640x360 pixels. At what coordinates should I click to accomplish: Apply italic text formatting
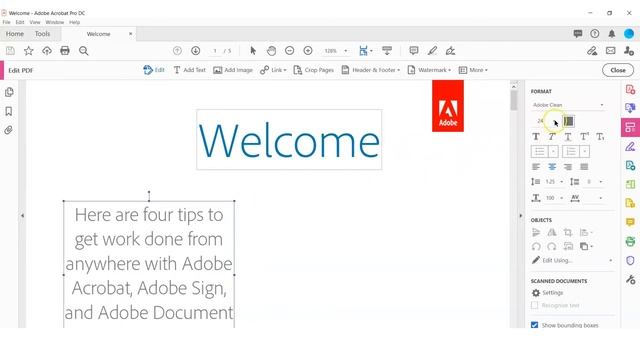552,137
